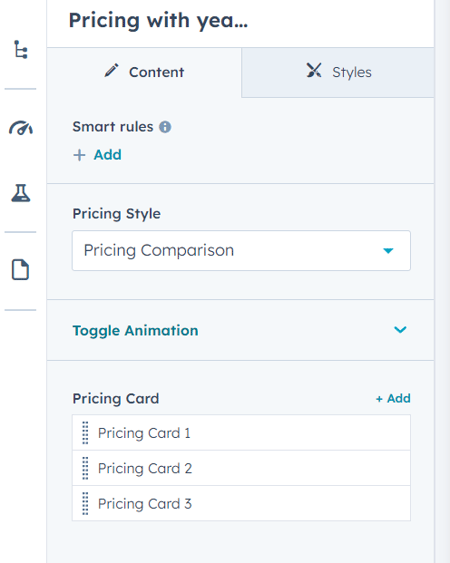This screenshot has width=450, height=563.
Task: Open the site tree structure icon
Action: tap(21, 49)
